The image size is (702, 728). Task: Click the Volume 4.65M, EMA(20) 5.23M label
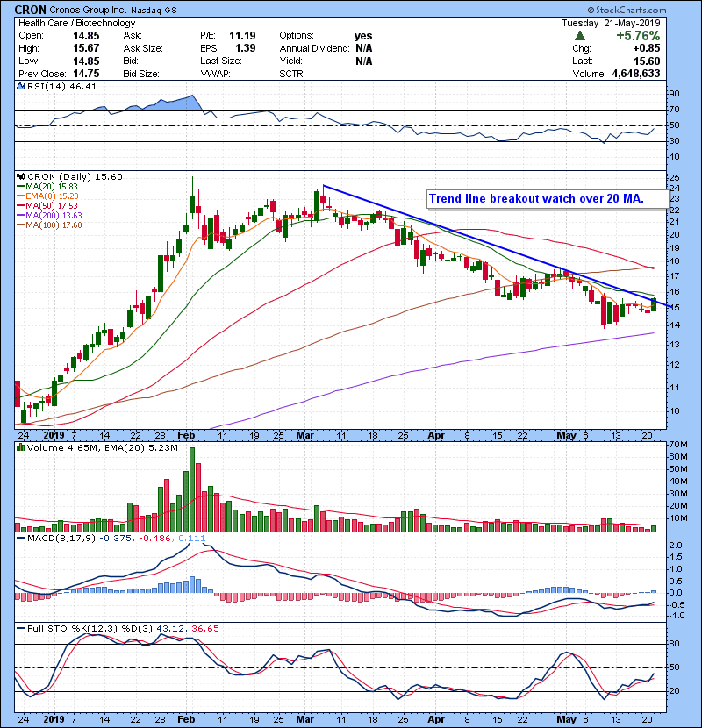click(x=103, y=448)
